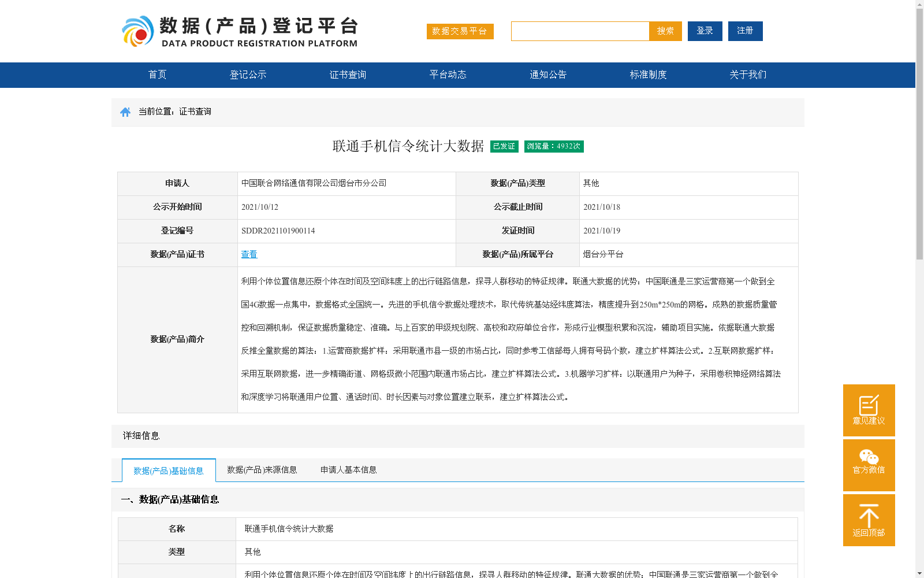
Task: Click the 已发证 status badge
Action: (504, 146)
